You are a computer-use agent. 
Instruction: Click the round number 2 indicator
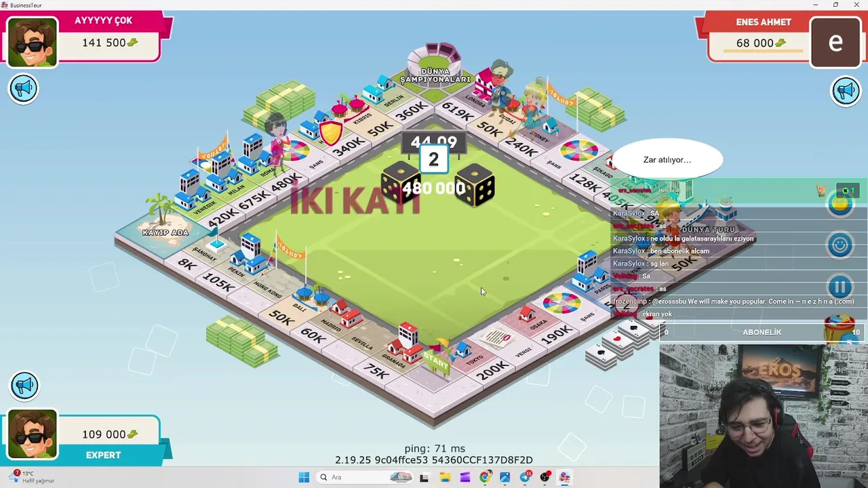pos(433,159)
